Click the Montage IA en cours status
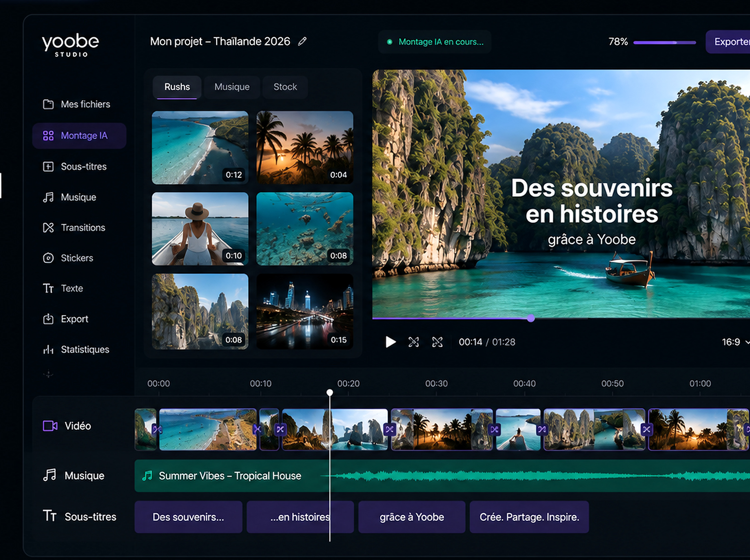The height and width of the screenshot is (560, 750). (435, 42)
